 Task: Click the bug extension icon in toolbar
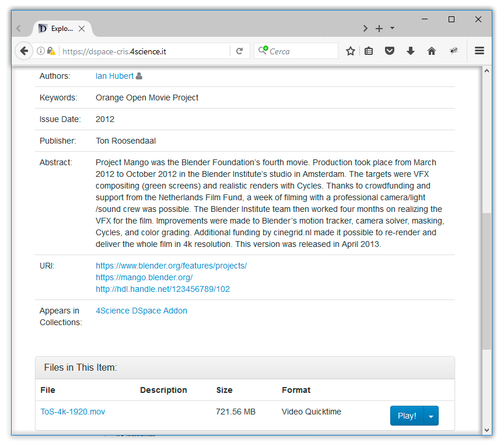(453, 50)
